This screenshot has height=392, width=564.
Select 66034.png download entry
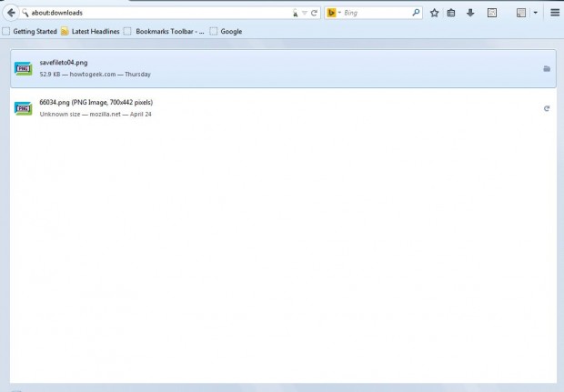(283, 108)
